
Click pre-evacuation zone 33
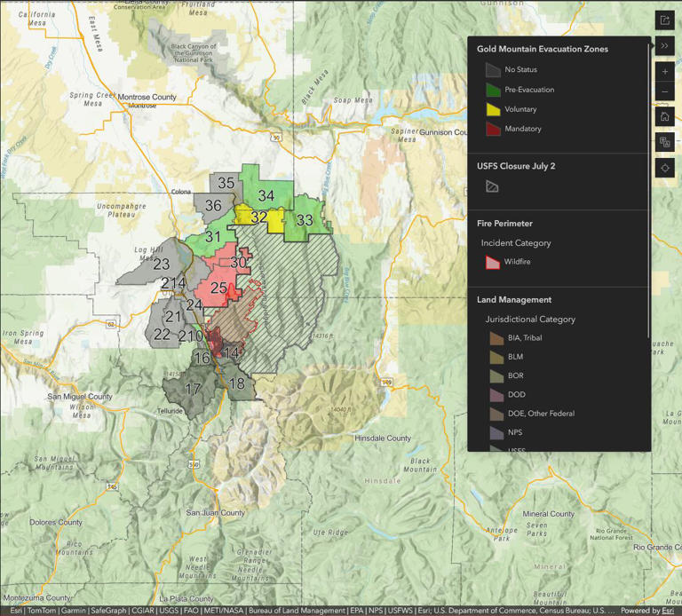click(305, 220)
